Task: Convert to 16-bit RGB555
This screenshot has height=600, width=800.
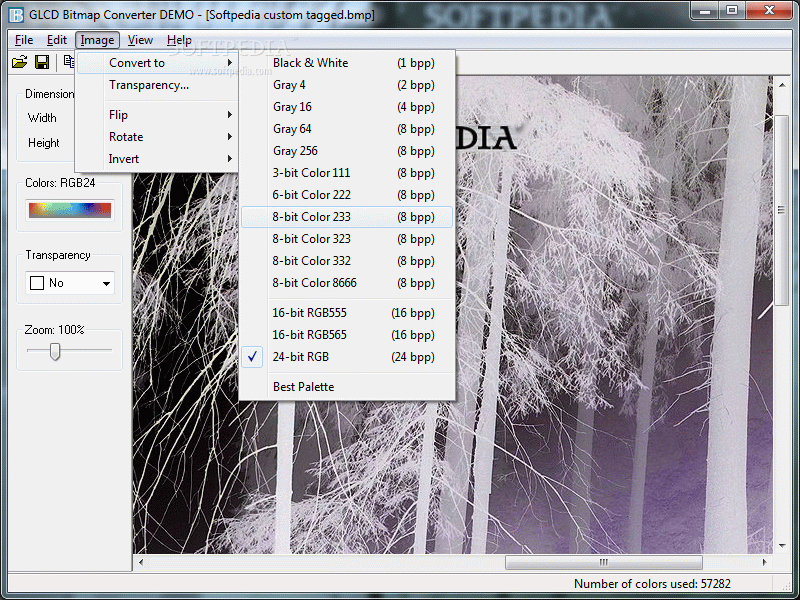Action: [347, 313]
